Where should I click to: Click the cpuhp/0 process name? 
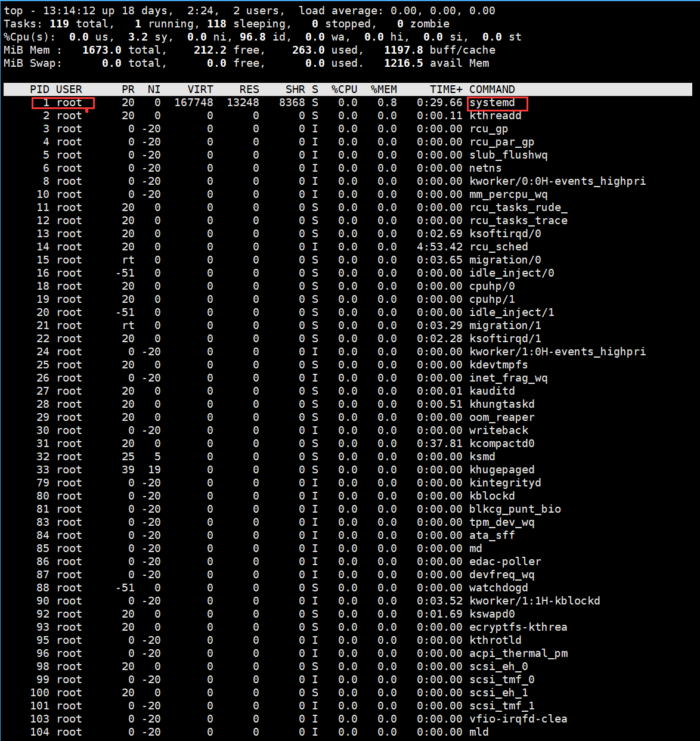click(x=492, y=286)
